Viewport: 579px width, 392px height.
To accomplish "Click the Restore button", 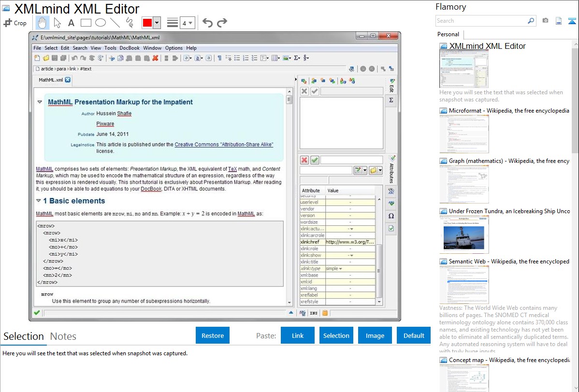I will pyautogui.click(x=213, y=335).
